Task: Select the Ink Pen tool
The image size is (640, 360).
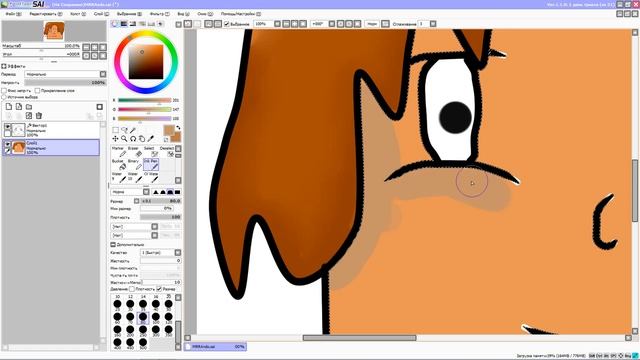Action: (x=151, y=164)
